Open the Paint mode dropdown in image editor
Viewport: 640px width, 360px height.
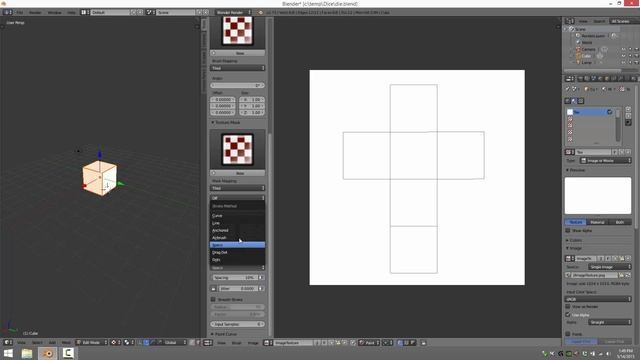point(369,343)
